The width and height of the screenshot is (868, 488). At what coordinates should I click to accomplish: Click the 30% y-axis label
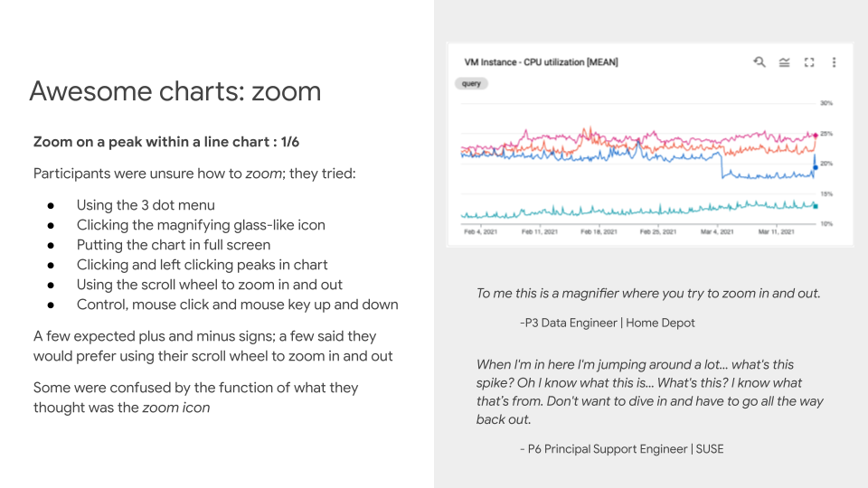pyautogui.click(x=826, y=103)
